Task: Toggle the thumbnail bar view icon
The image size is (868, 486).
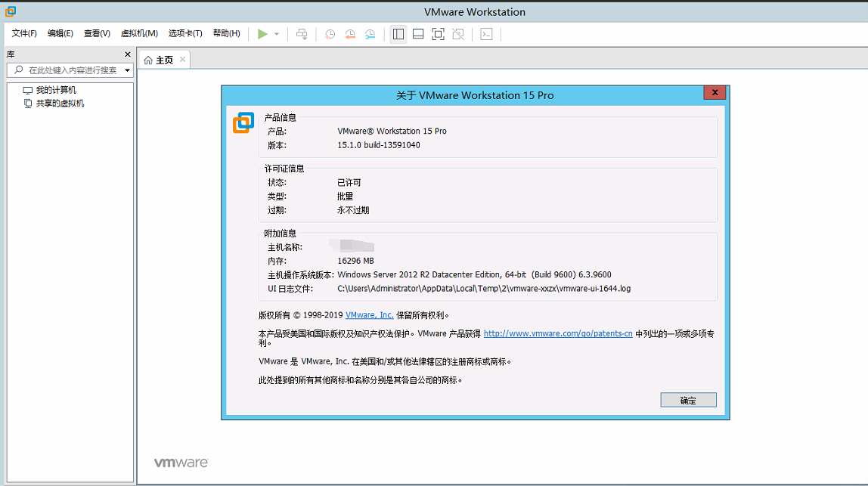Action: pyautogui.click(x=419, y=34)
